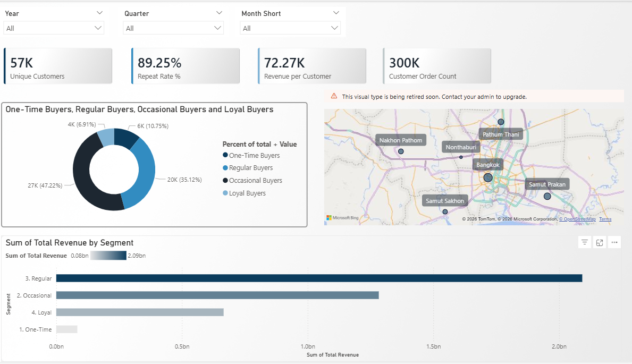Image resolution: width=632 pixels, height=364 pixels.
Task: Click the '3. Regular' revenue bar
Action: tap(319, 278)
